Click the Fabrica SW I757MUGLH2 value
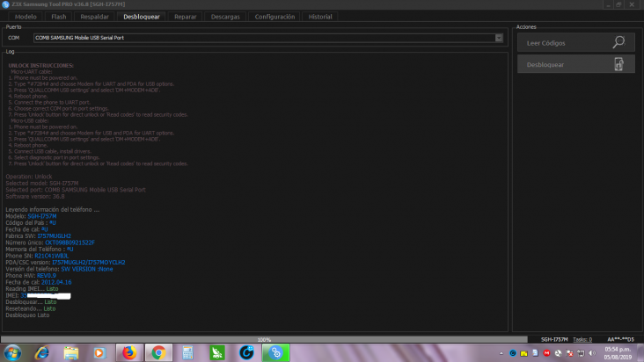This screenshot has width=644, height=362. (x=54, y=235)
